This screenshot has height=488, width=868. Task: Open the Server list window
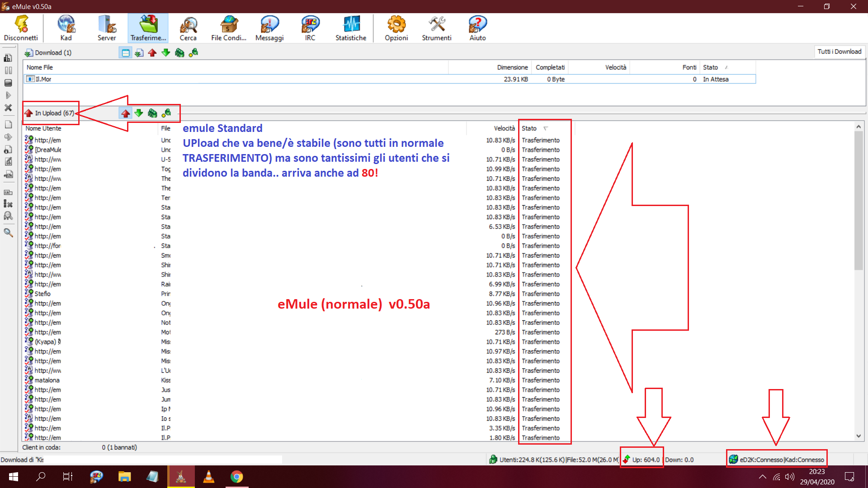(x=107, y=28)
